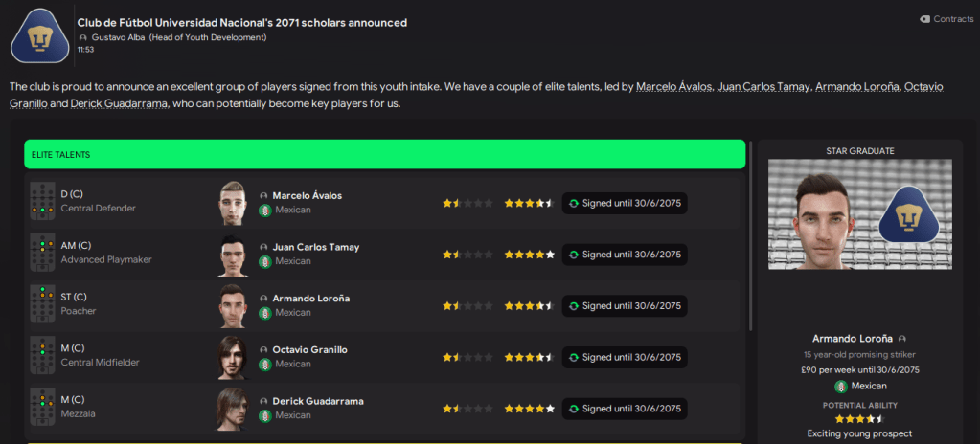Click Marcelo Ávalos potential ability star rating
Image resolution: width=980 pixels, height=444 pixels.
[529, 203]
